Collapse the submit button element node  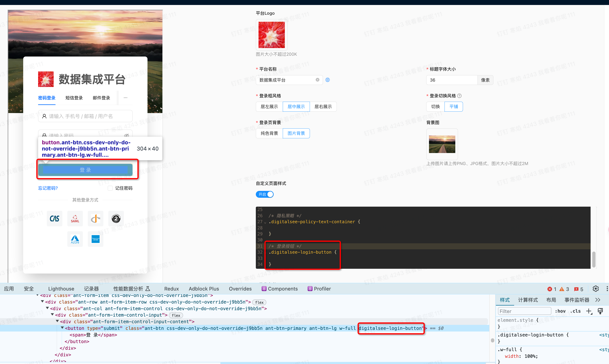point(62,328)
